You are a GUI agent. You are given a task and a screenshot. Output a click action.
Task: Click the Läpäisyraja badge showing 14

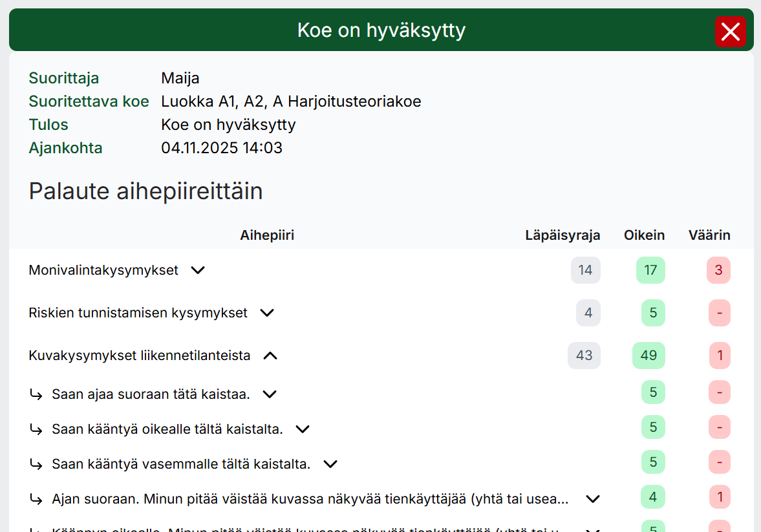pos(585,270)
